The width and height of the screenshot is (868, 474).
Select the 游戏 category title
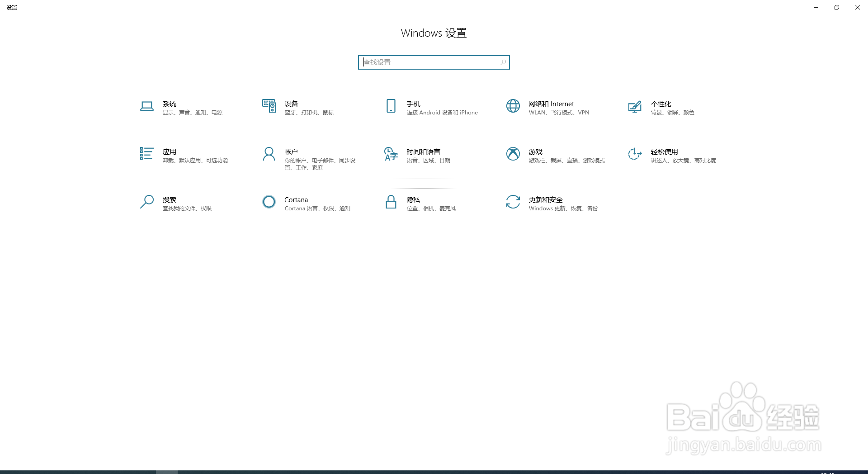pos(536,152)
